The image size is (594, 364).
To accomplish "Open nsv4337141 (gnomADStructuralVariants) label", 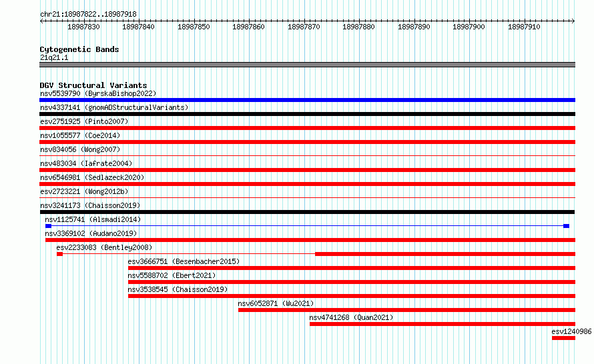I will pos(114,107).
